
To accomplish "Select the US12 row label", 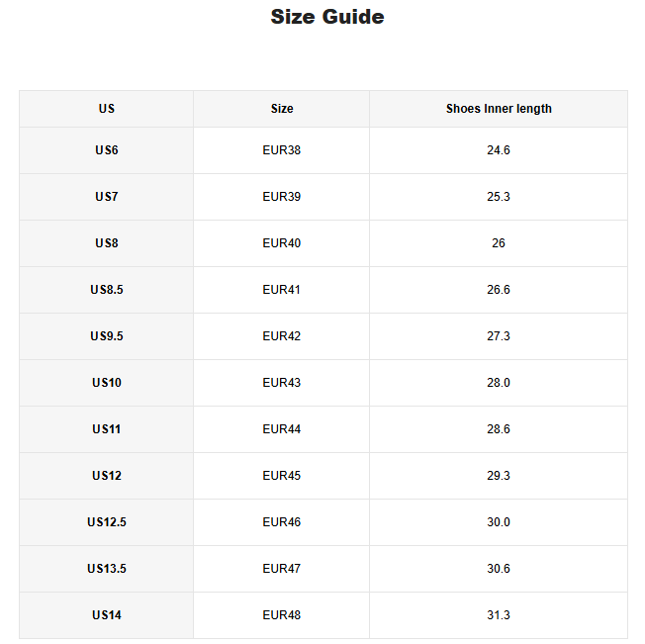I will (x=107, y=476).
